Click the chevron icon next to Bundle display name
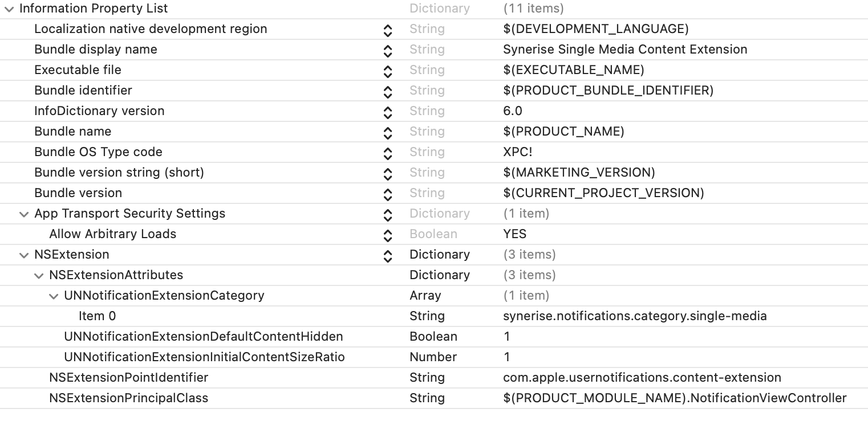 [388, 51]
